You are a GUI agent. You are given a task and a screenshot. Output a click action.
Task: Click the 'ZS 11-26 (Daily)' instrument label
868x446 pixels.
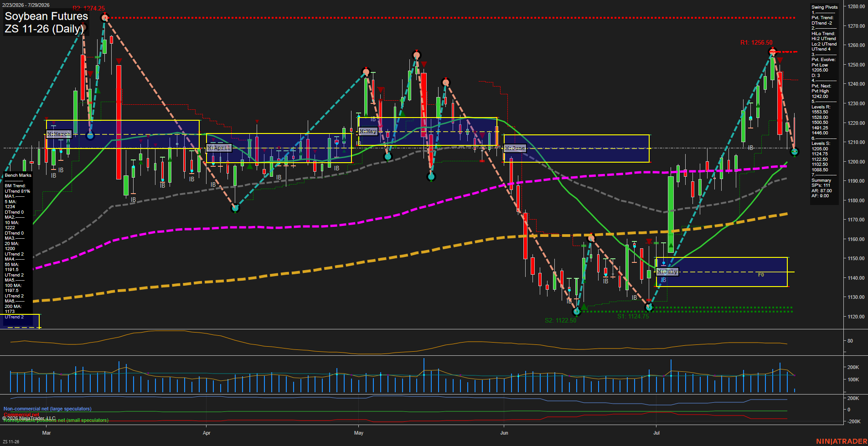tap(45, 29)
